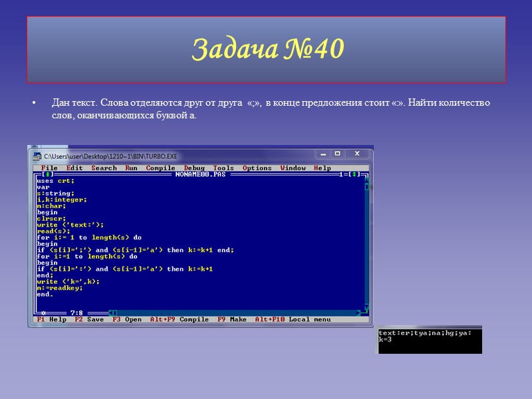Minimize the TURBO.EXE window

tap(323, 154)
